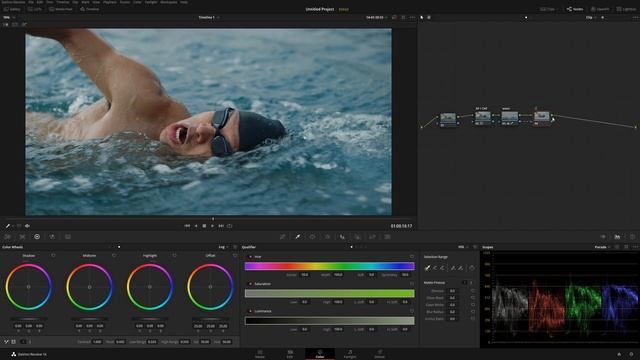Switch to the Media page tab

click(x=260, y=354)
